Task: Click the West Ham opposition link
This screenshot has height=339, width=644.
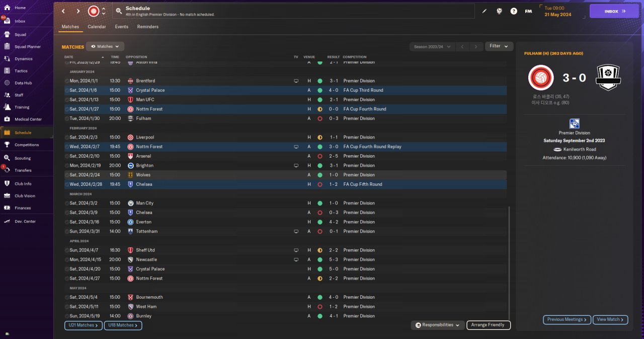Action: pos(146,306)
